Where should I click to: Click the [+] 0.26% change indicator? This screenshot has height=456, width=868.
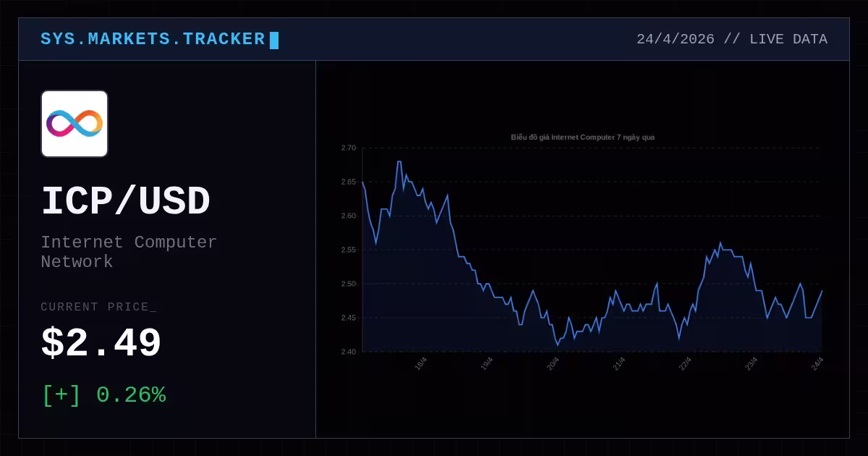pyautogui.click(x=103, y=395)
